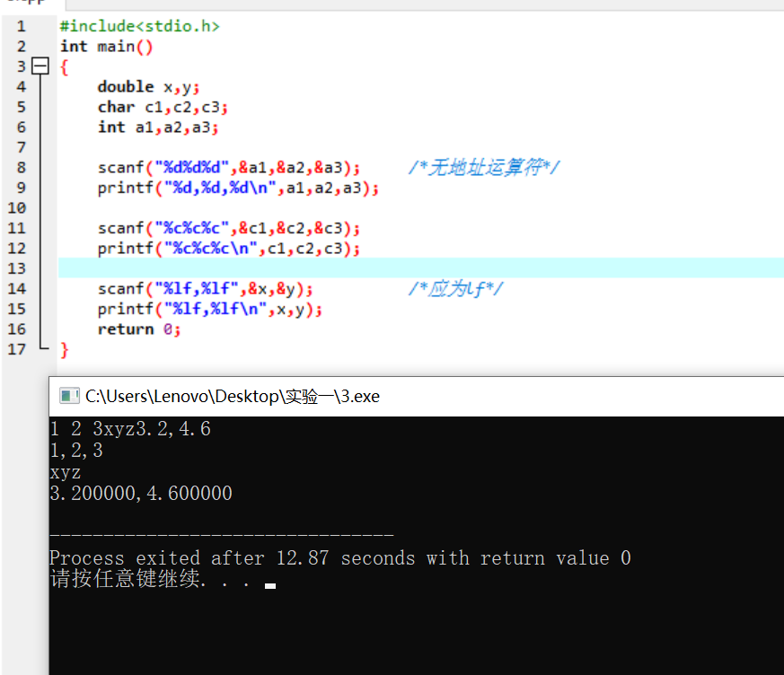Click console input line '1 2 3xyz3.2,4.6'

[x=130, y=429]
